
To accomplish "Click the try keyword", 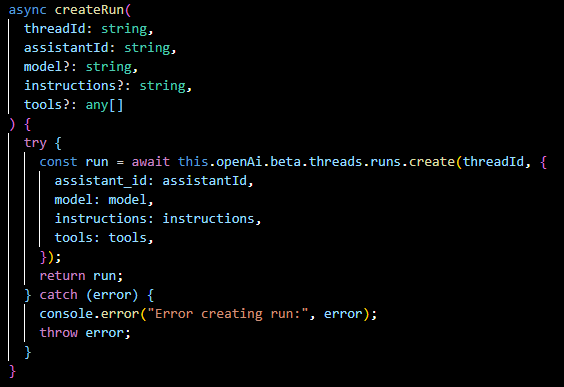I will (35, 143).
